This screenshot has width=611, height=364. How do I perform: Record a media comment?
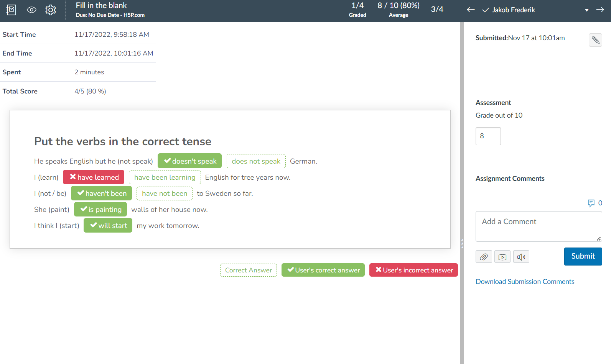pos(502,257)
